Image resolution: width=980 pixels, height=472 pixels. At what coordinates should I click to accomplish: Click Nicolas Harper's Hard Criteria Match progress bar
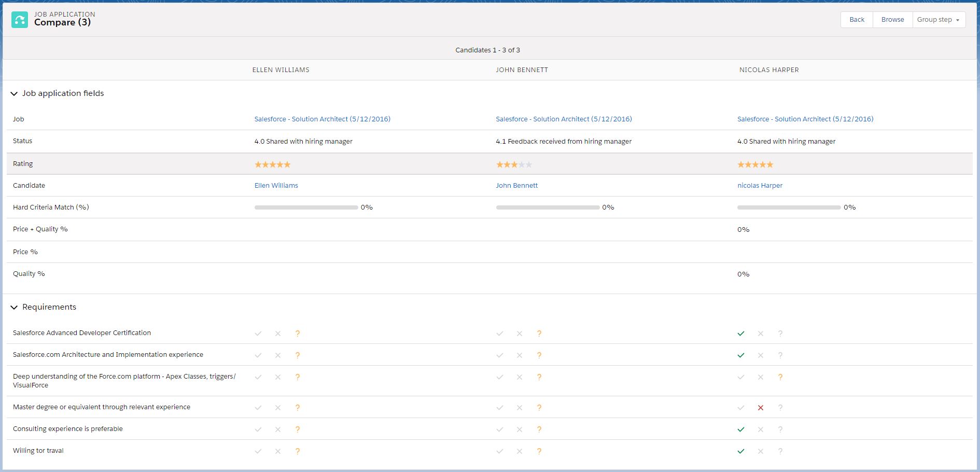789,207
